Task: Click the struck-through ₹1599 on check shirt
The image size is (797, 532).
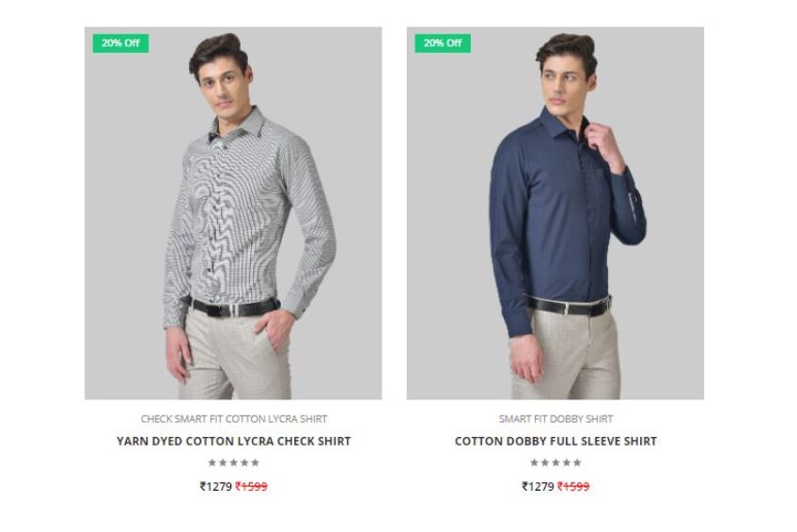Action: click(251, 486)
